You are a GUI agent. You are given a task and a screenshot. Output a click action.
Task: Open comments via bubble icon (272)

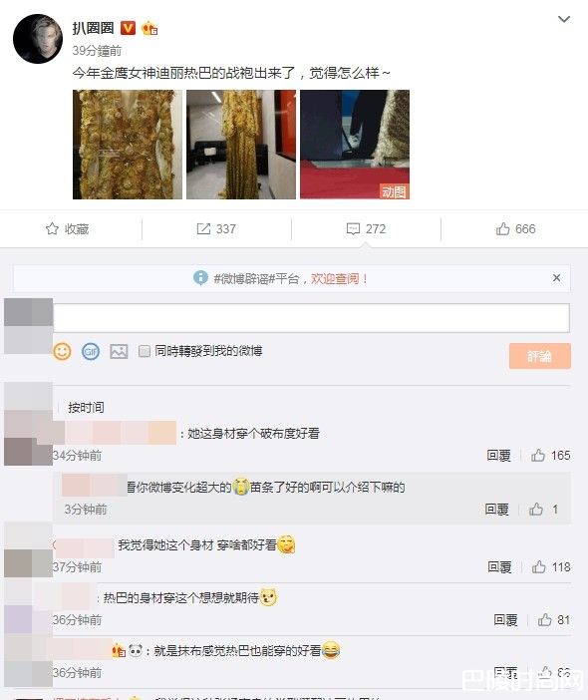pos(353,229)
